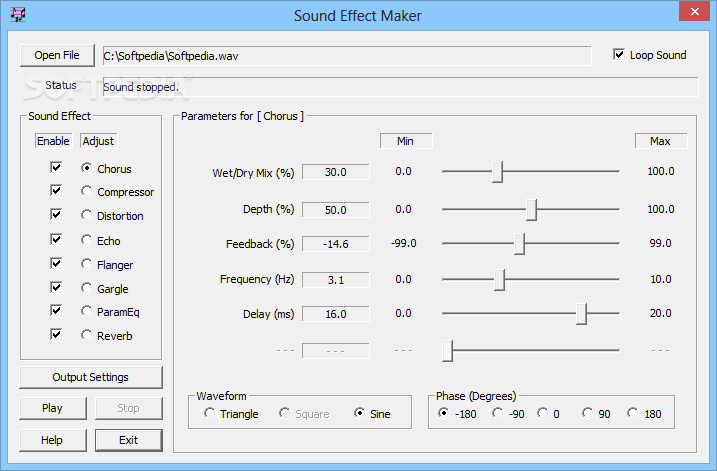Toggle the Loop Sound checkbox

pos(620,55)
